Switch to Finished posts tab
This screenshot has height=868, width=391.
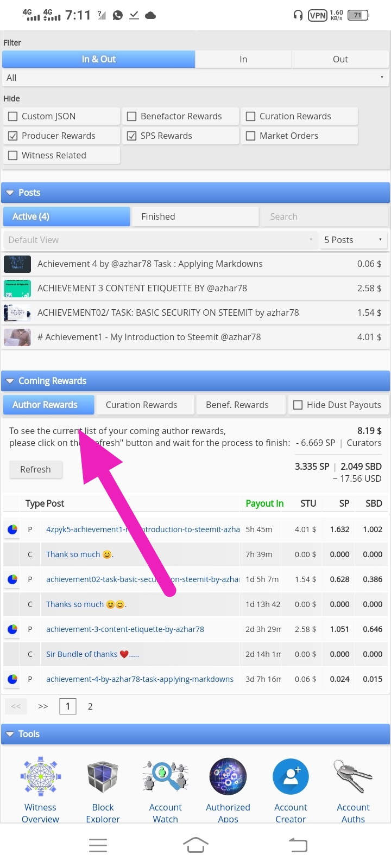[195, 216]
